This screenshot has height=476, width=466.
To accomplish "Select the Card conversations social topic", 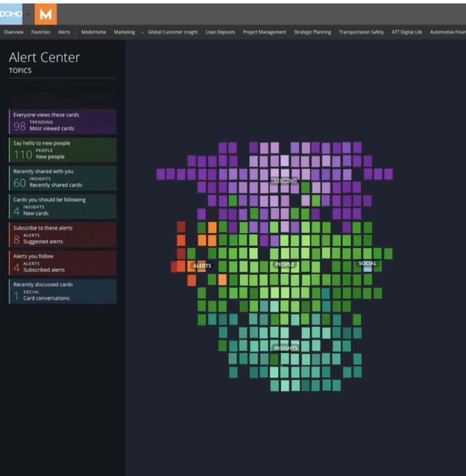I will click(63, 291).
